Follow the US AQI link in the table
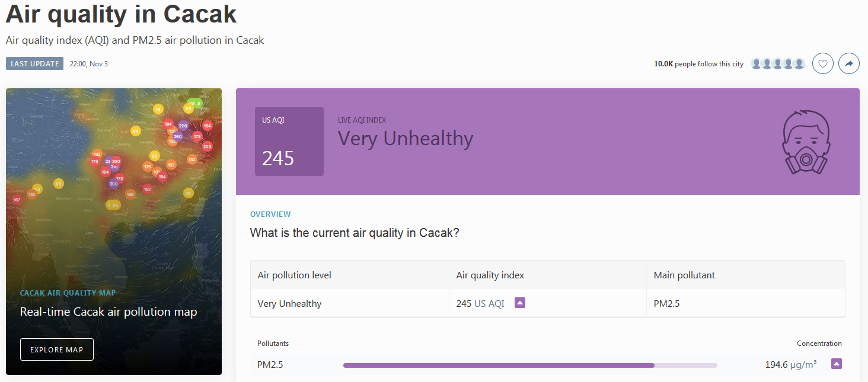This screenshot has width=868, height=382. pyautogui.click(x=489, y=303)
